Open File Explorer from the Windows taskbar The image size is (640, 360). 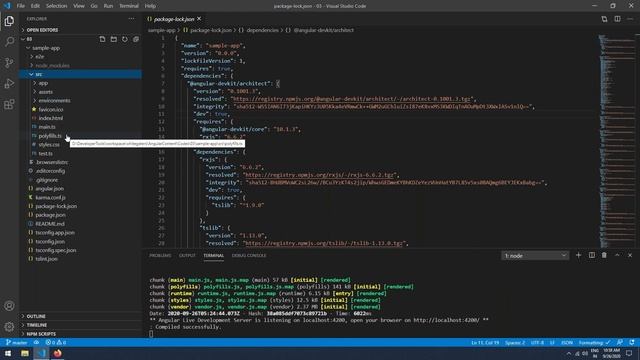click(x=25, y=353)
